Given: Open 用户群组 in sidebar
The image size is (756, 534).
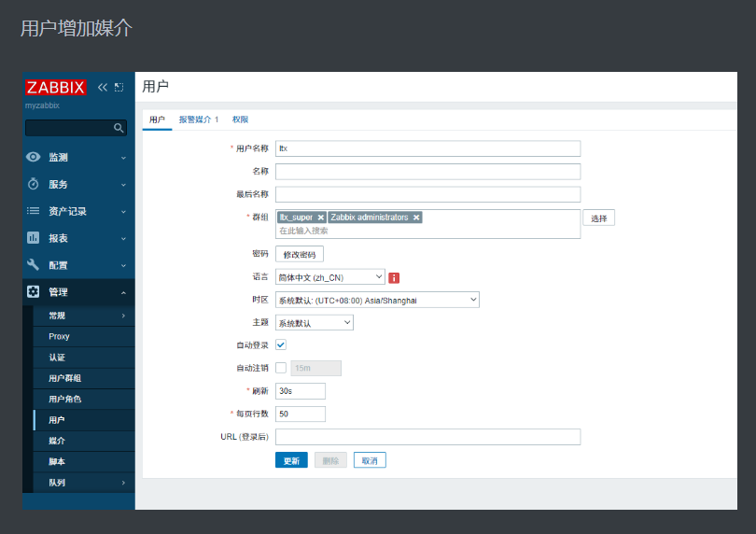Looking at the screenshot, I should (x=84, y=378).
